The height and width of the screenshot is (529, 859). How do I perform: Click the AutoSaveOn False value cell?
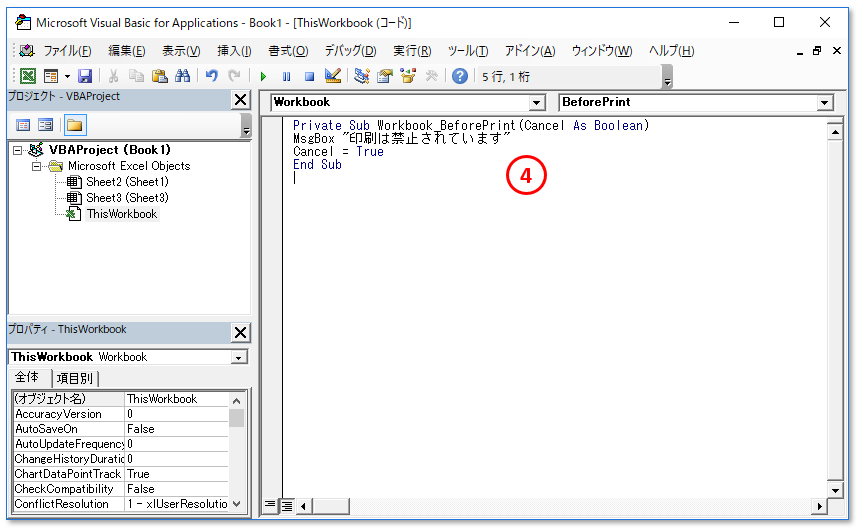pos(176,429)
